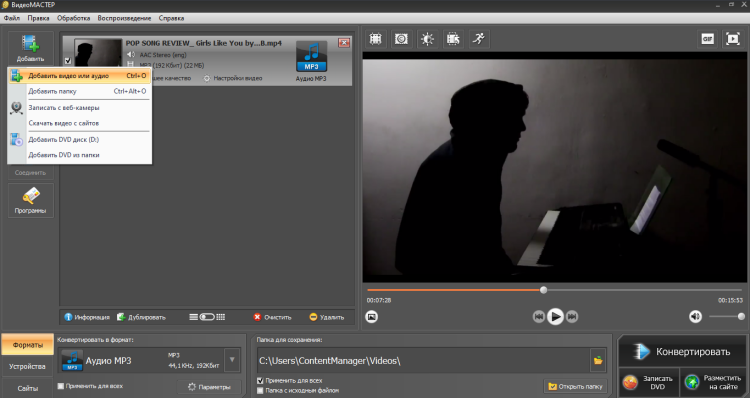Click the Информация button
The image size is (750, 398).
(87, 317)
